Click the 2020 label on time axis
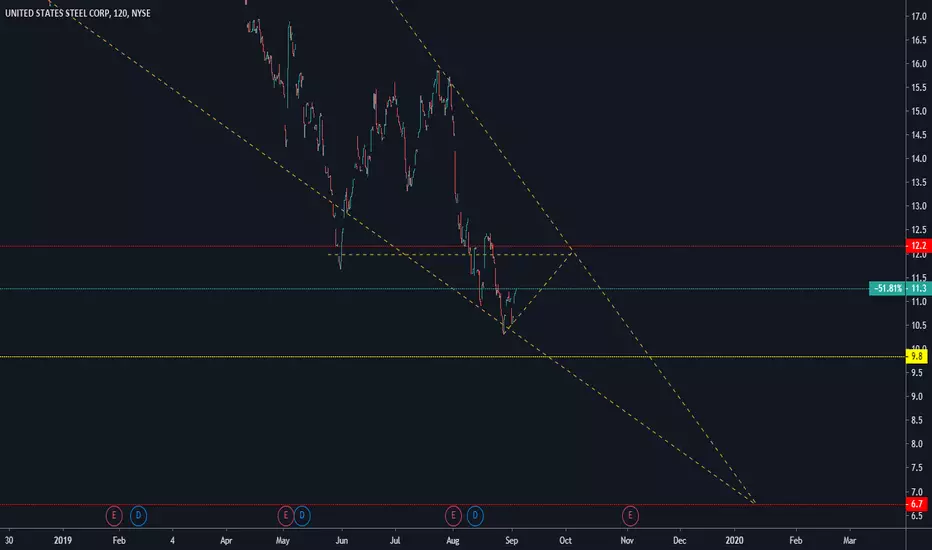This screenshot has height=550, width=932. (x=735, y=540)
